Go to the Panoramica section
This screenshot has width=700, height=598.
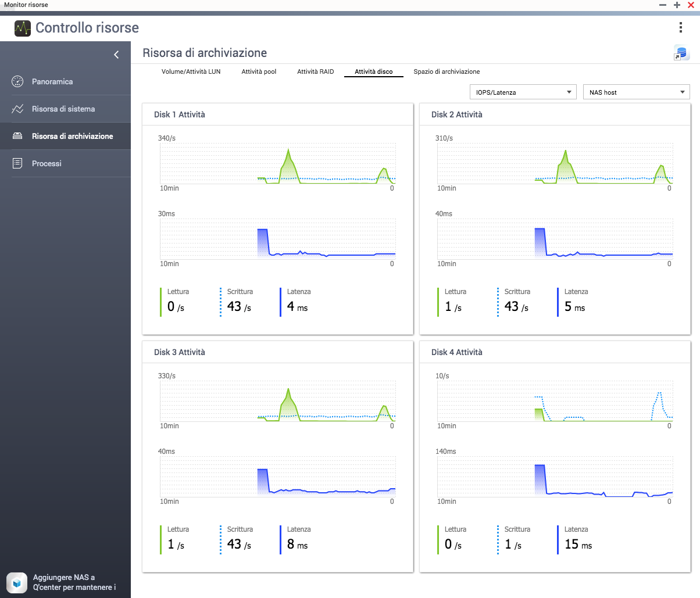[x=52, y=81]
